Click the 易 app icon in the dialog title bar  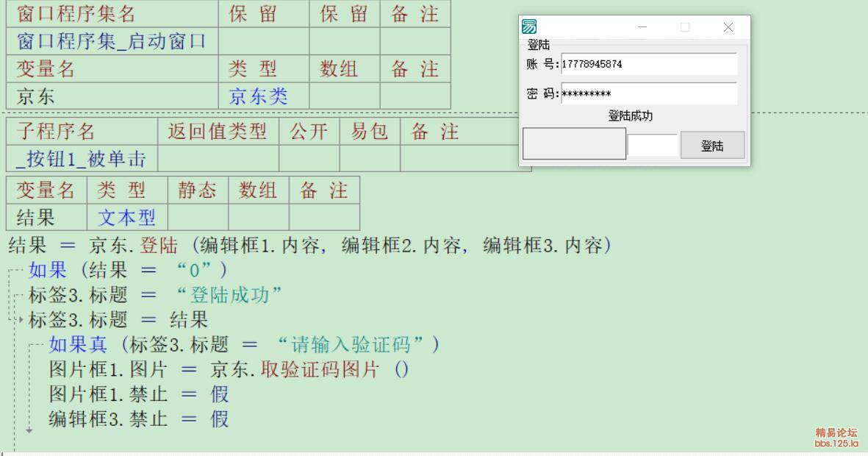coord(529,27)
